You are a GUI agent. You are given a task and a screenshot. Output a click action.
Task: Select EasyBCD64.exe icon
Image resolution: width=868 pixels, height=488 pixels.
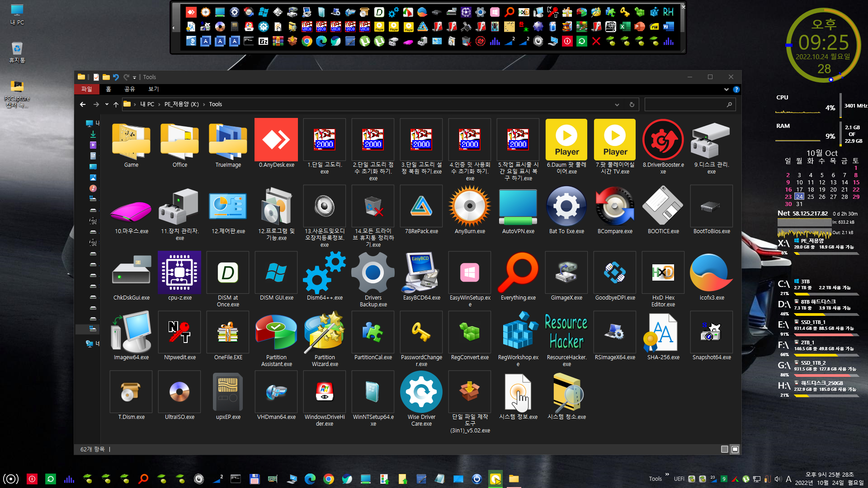coord(421,272)
